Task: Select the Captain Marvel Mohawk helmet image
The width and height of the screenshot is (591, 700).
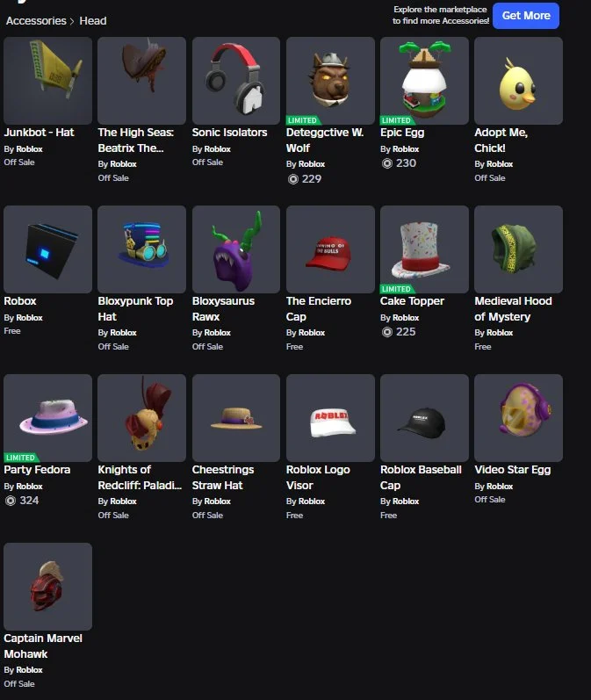Action: 47,587
